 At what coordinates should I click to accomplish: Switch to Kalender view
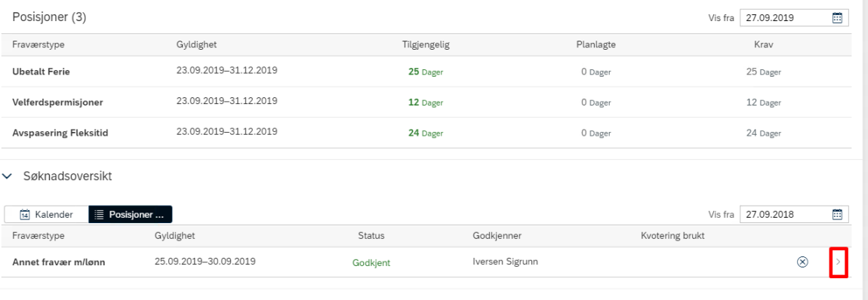point(46,214)
